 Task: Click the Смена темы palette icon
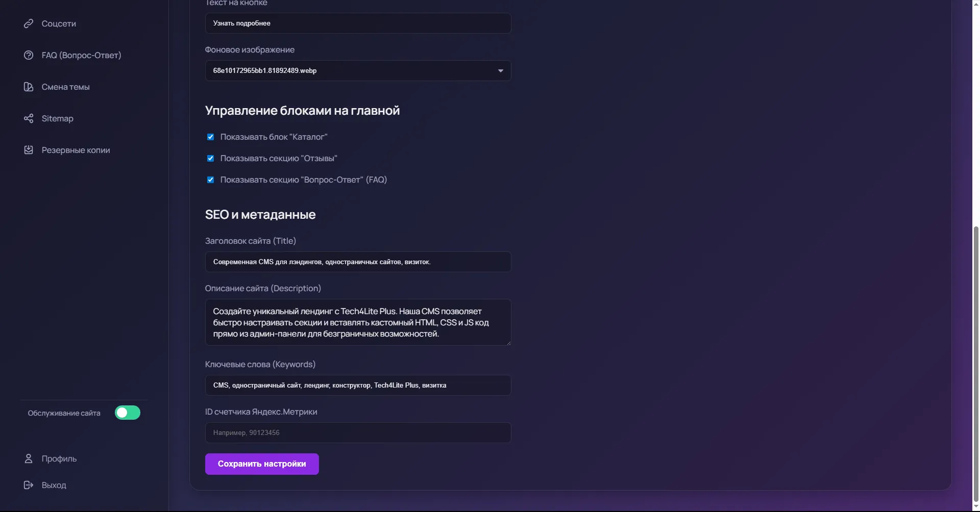pos(29,87)
